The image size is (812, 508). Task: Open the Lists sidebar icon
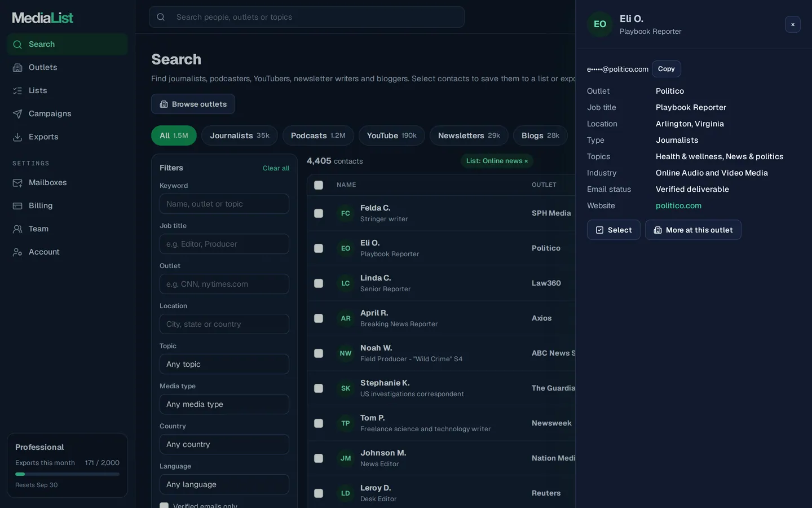pyautogui.click(x=17, y=90)
